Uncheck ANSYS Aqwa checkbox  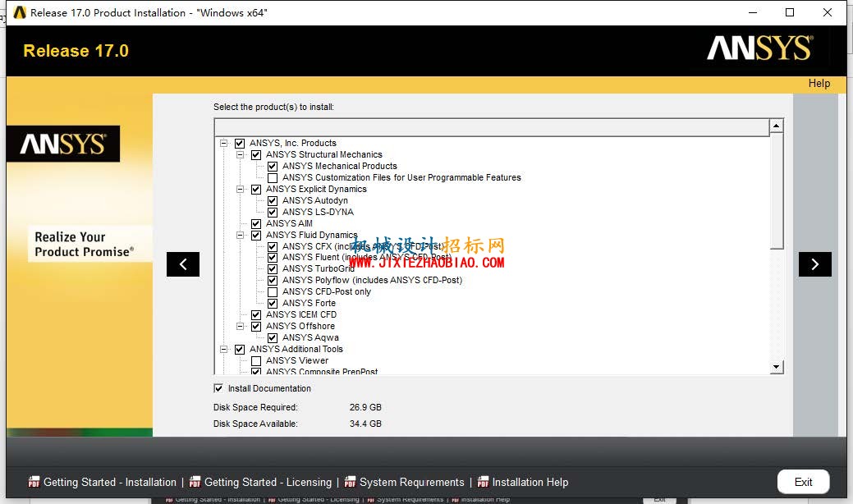coord(273,337)
